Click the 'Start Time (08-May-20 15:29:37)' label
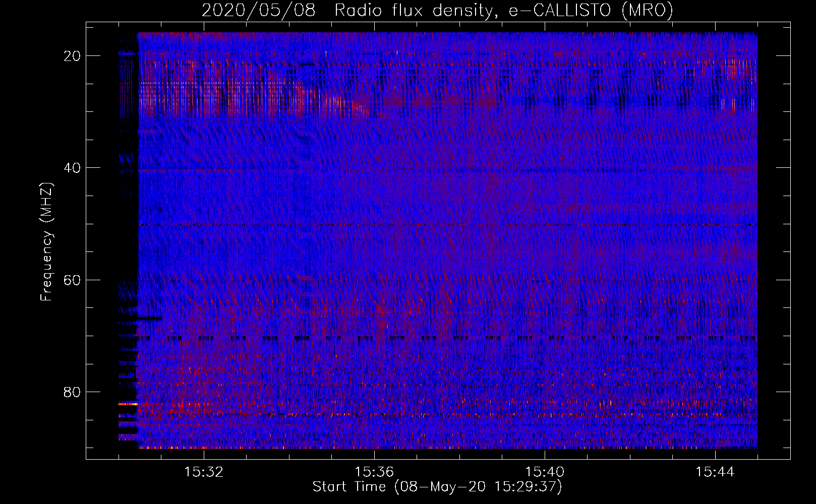The image size is (816, 504). (437, 487)
